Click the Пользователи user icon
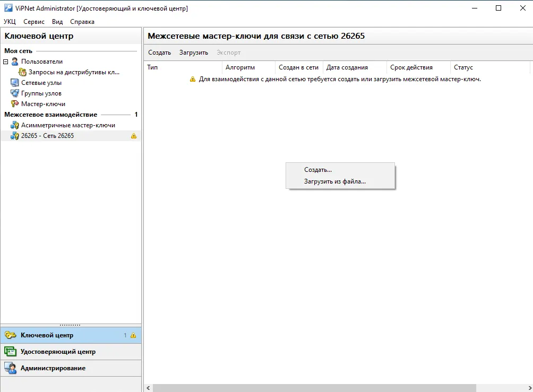The width and height of the screenshot is (533, 392). 15,62
